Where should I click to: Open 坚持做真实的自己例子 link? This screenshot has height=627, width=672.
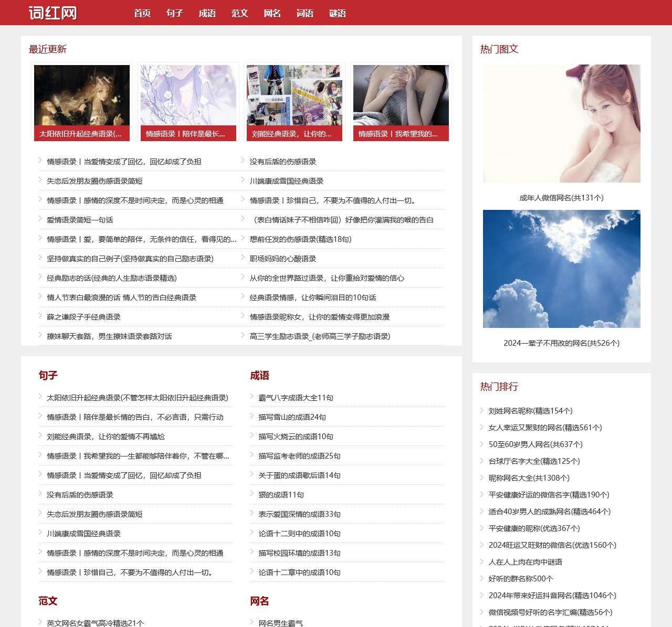[130, 259]
